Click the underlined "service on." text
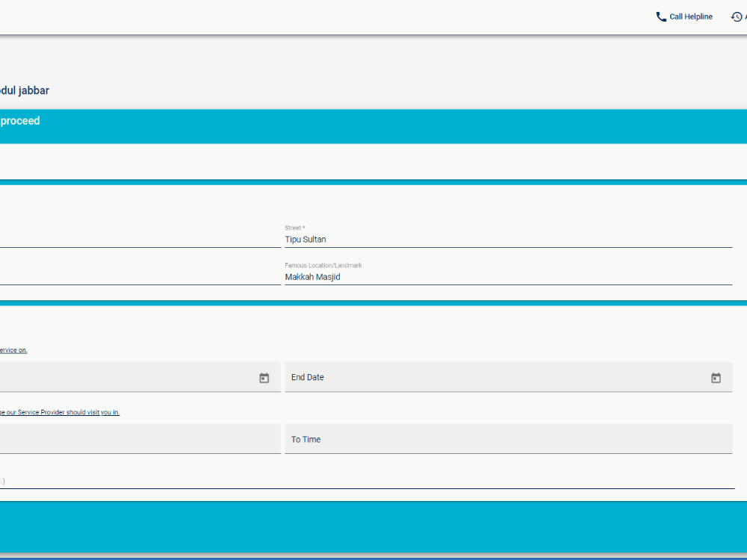Screen dimensions: 747x560 (x=13, y=350)
